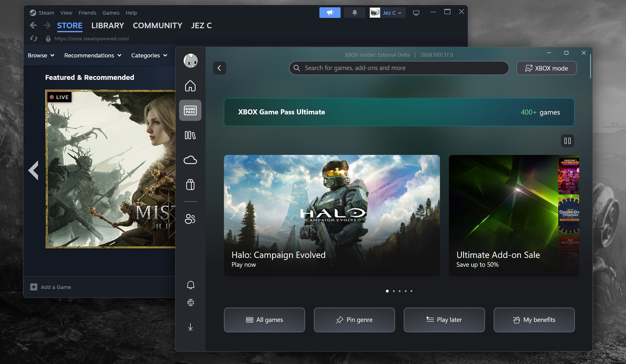Open the Store bag icon in Xbox sidebar

[190, 184]
